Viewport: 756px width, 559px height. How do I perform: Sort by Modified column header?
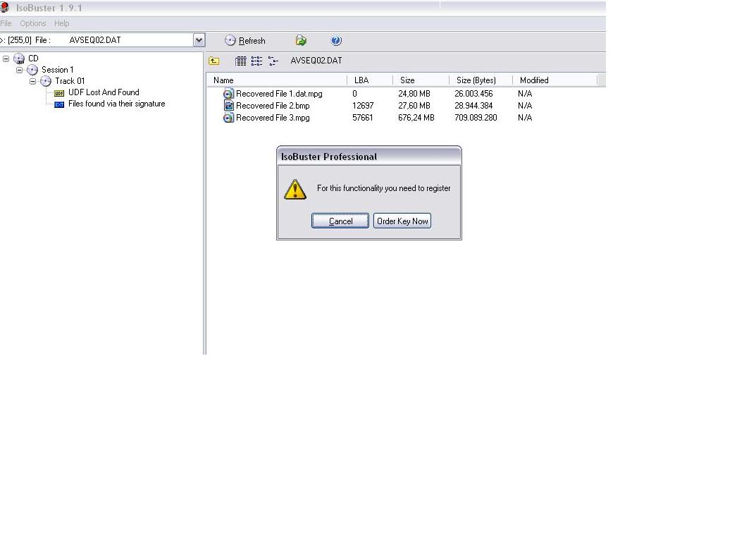(555, 80)
